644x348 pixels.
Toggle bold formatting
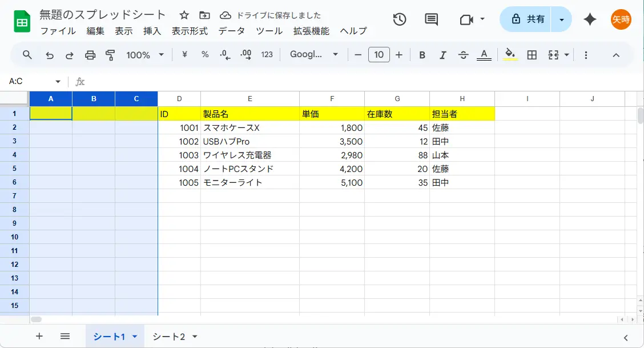(x=422, y=55)
